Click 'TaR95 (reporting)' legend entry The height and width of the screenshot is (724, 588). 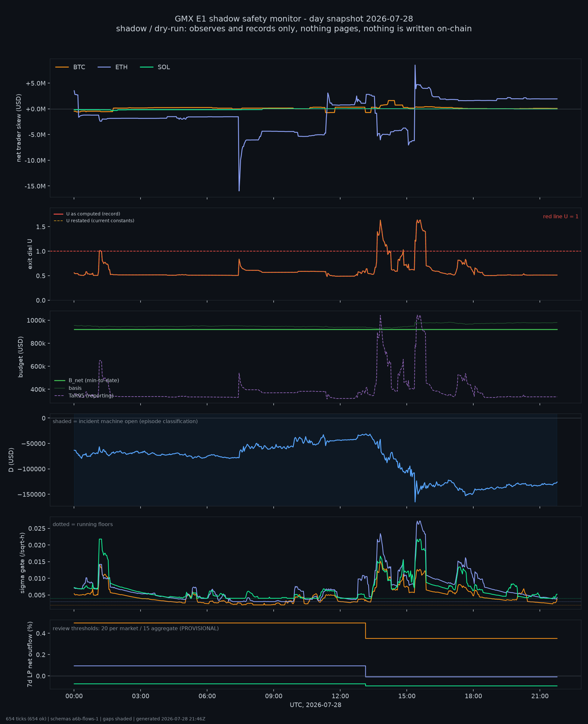coord(84,395)
